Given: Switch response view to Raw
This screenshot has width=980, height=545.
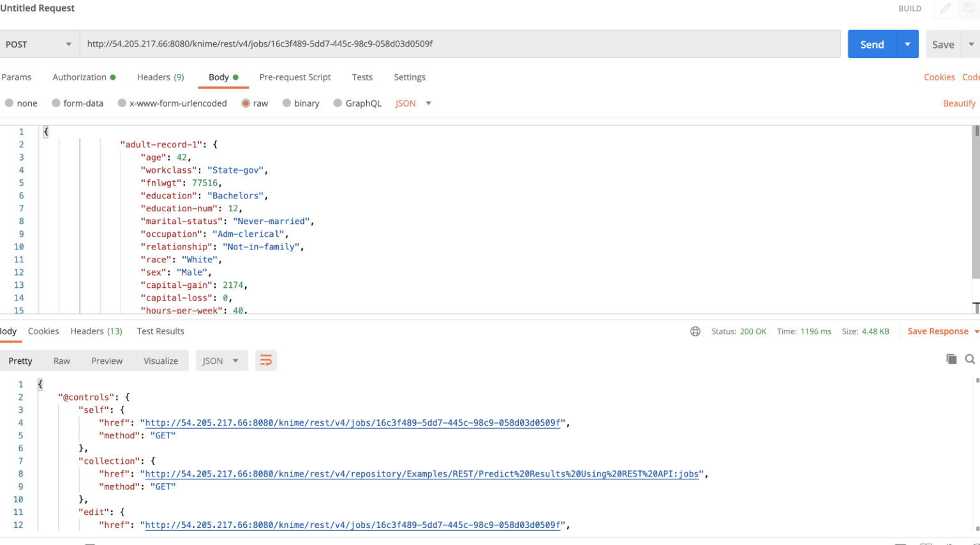Looking at the screenshot, I should click(62, 361).
